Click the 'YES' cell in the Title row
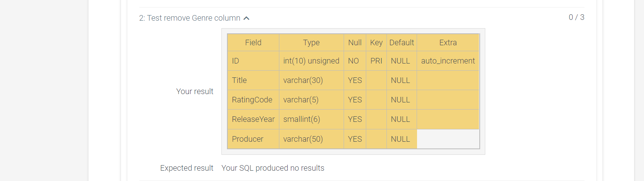 tap(355, 80)
